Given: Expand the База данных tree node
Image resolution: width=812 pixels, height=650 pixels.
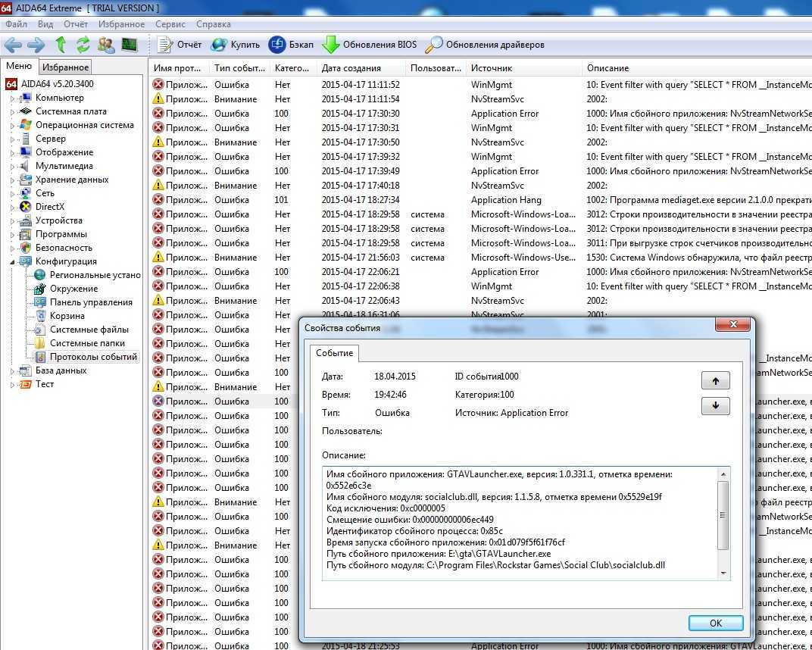Looking at the screenshot, I should [x=12, y=371].
